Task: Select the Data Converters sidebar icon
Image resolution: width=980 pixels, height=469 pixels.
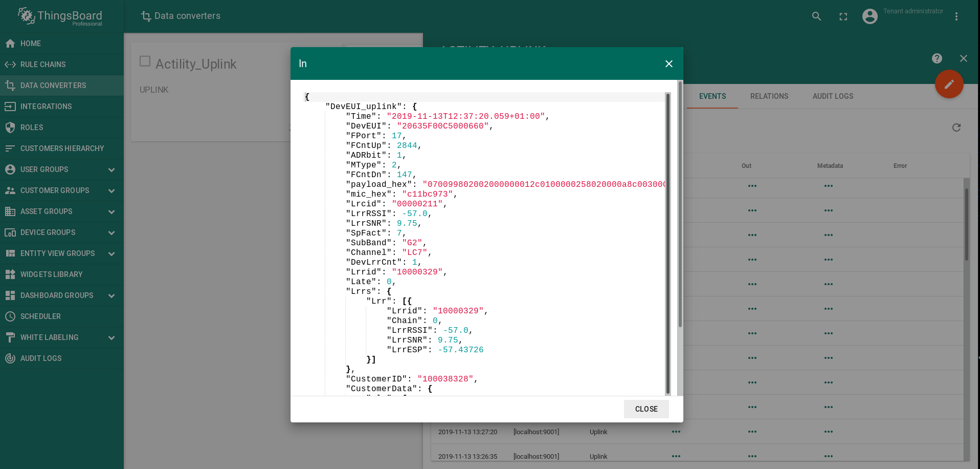Action: coord(10,86)
